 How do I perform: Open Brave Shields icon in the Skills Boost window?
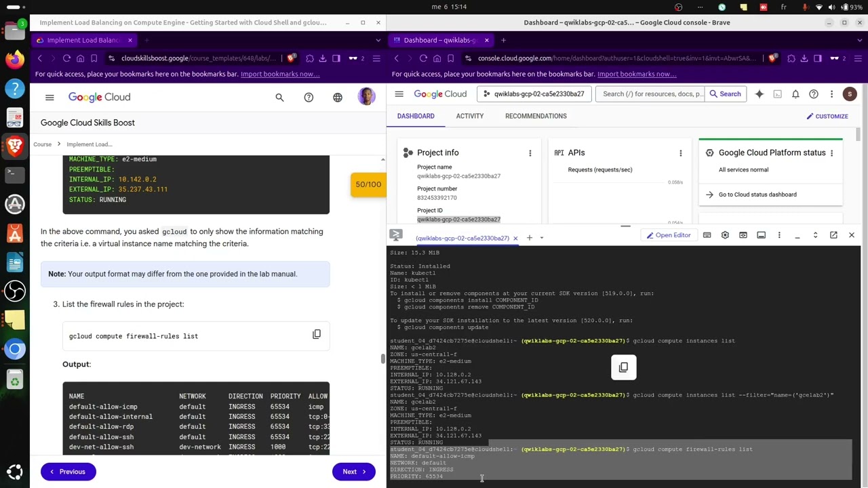(x=291, y=58)
